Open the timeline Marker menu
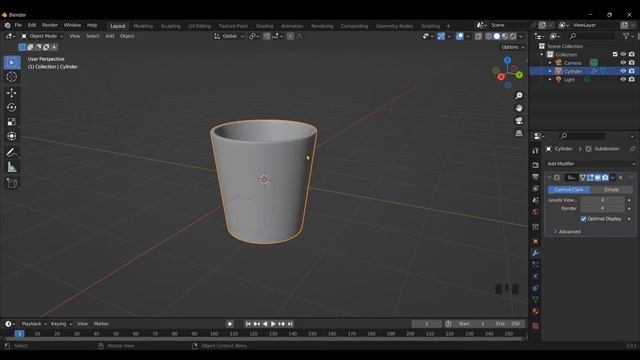Image resolution: width=640 pixels, height=360 pixels. pyautogui.click(x=101, y=324)
